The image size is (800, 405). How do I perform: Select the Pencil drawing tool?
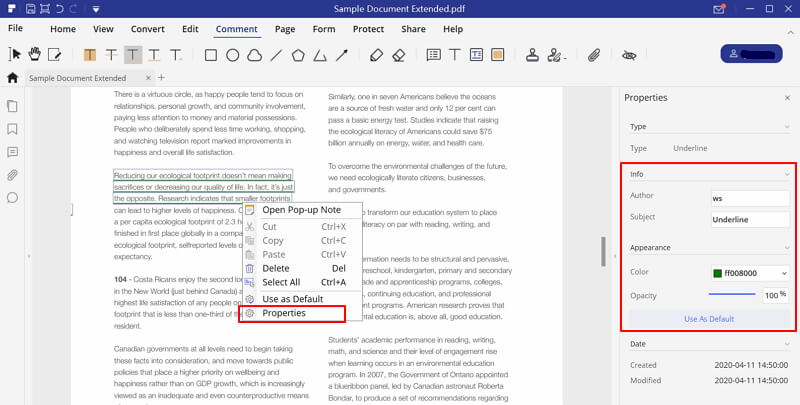point(377,55)
